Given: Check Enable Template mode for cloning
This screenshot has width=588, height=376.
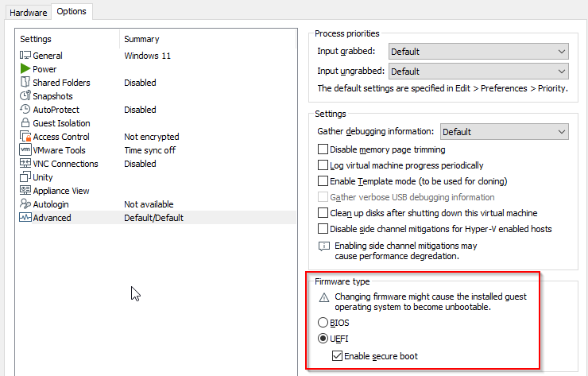Looking at the screenshot, I should pos(323,181).
